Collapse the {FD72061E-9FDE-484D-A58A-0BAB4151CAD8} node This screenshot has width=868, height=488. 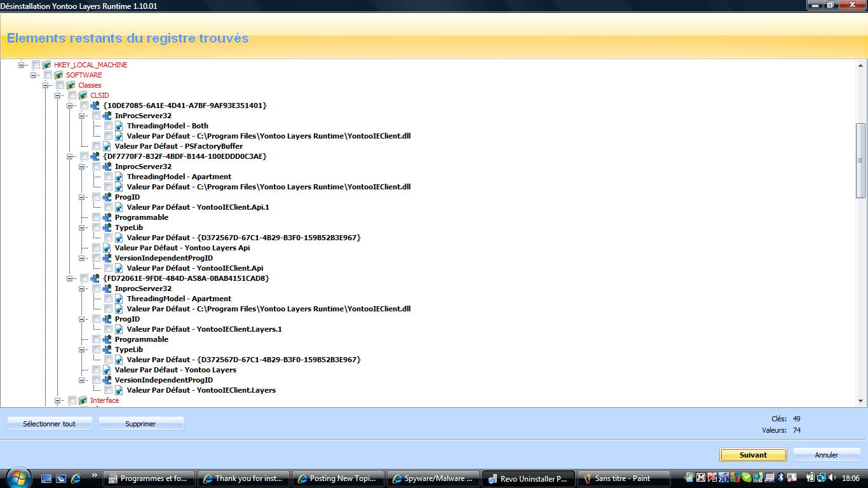(69, 278)
